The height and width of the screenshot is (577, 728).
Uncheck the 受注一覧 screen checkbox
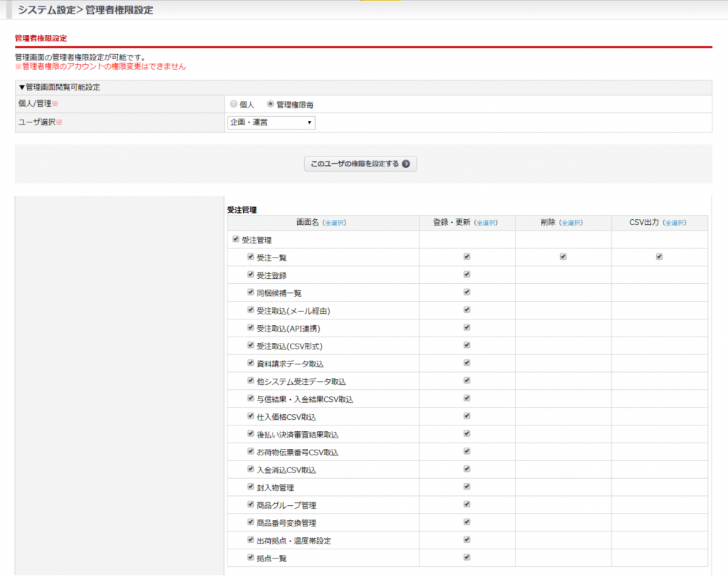(251, 257)
